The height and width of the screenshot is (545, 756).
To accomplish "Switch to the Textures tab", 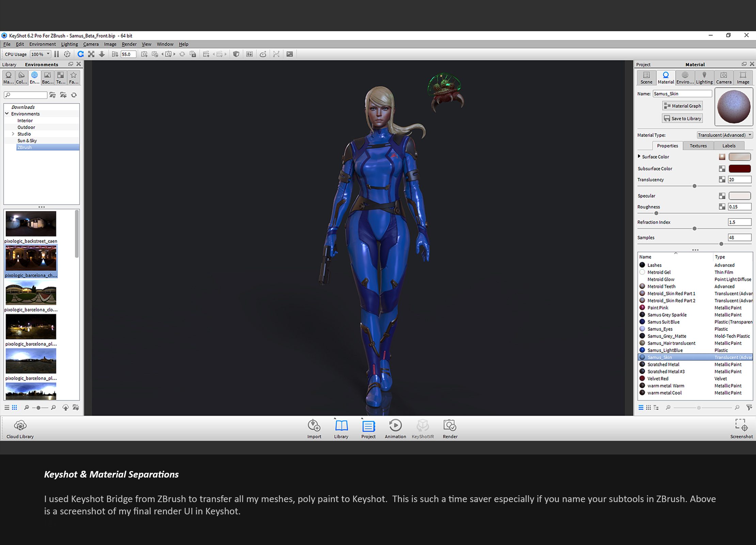I will click(698, 146).
